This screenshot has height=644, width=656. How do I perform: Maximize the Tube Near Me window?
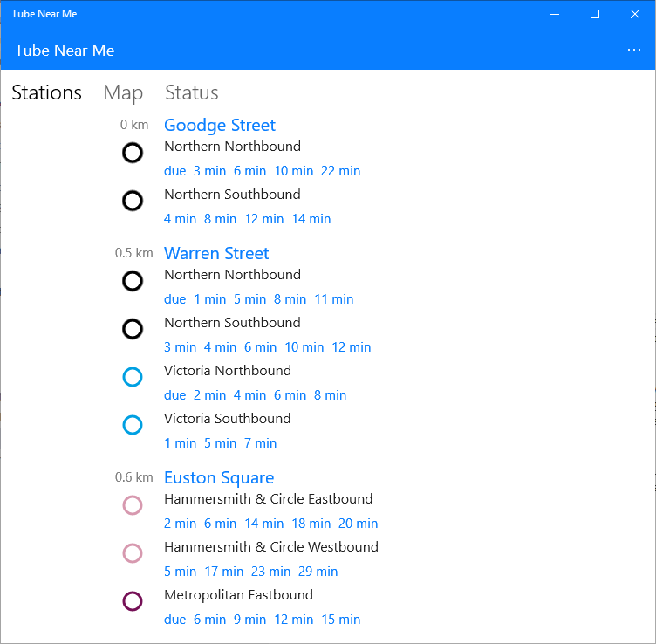click(x=595, y=14)
